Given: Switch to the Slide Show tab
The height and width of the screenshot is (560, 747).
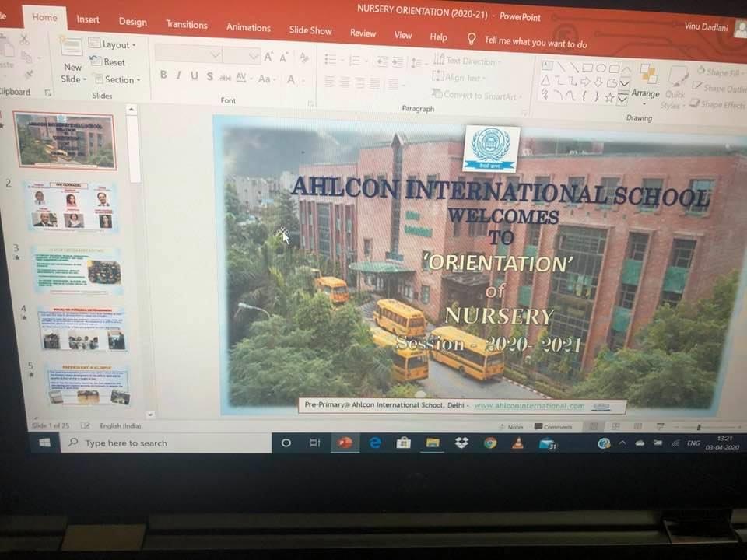Looking at the screenshot, I should pyautogui.click(x=310, y=30).
